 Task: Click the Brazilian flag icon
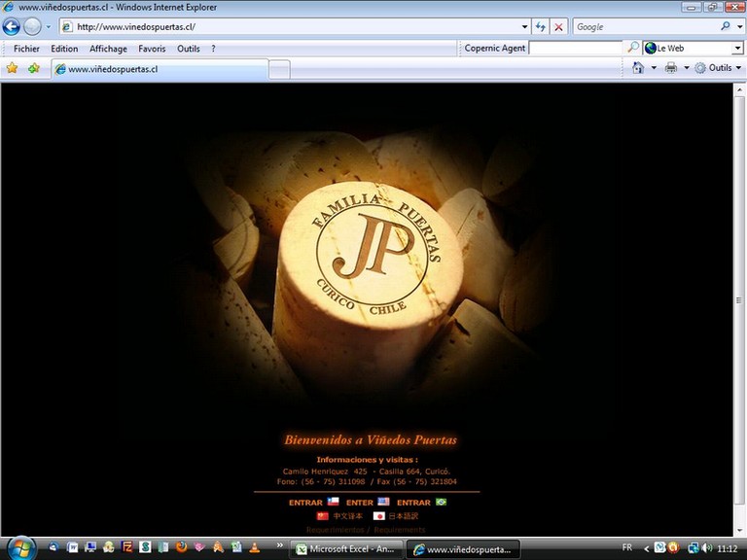(x=441, y=502)
